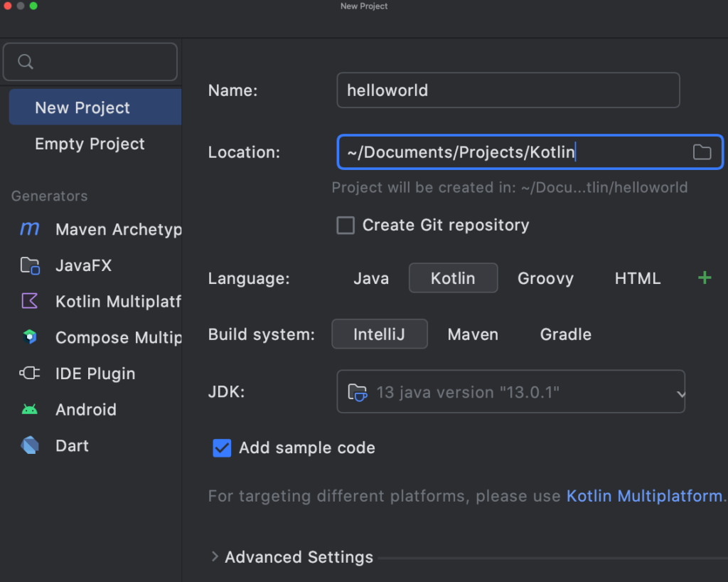Open the IDE Plugin generator
Viewport: 728px width, 582px height.
click(x=95, y=374)
